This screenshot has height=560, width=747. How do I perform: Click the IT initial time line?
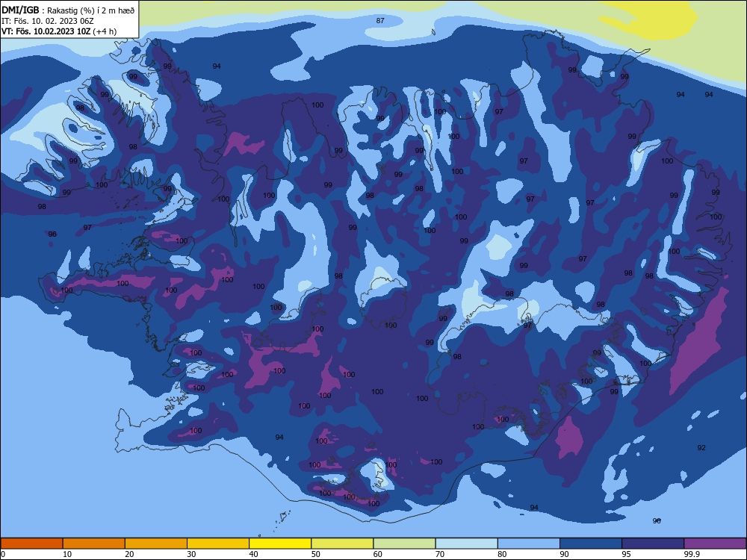(x=48, y=21)
